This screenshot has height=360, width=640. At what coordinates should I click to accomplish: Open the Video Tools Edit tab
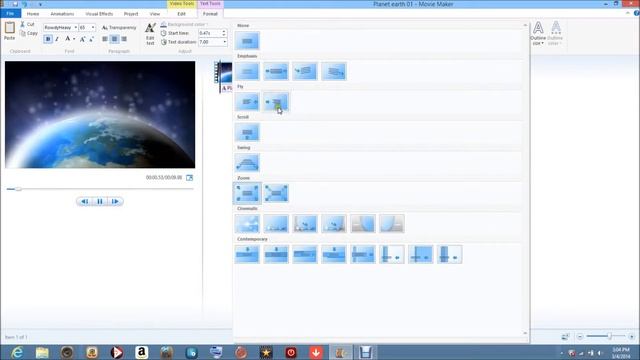(x=181, y=14)
